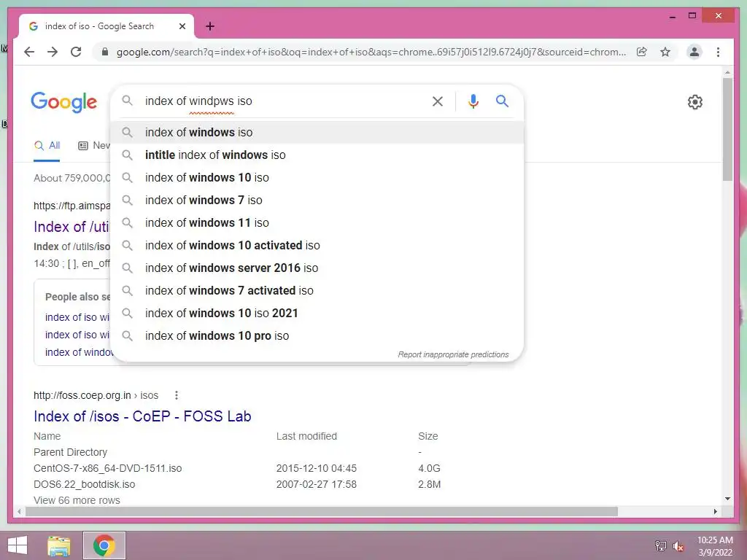747x560 pixels.
Task: Click '2015-12-10 04:45' date text
Action: coord(317,469)
